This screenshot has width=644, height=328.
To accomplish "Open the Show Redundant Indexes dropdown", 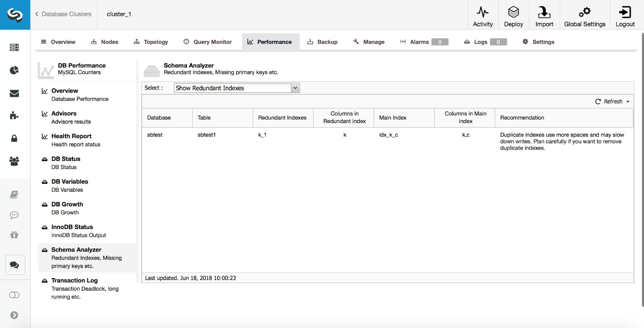I will [237, 88].
